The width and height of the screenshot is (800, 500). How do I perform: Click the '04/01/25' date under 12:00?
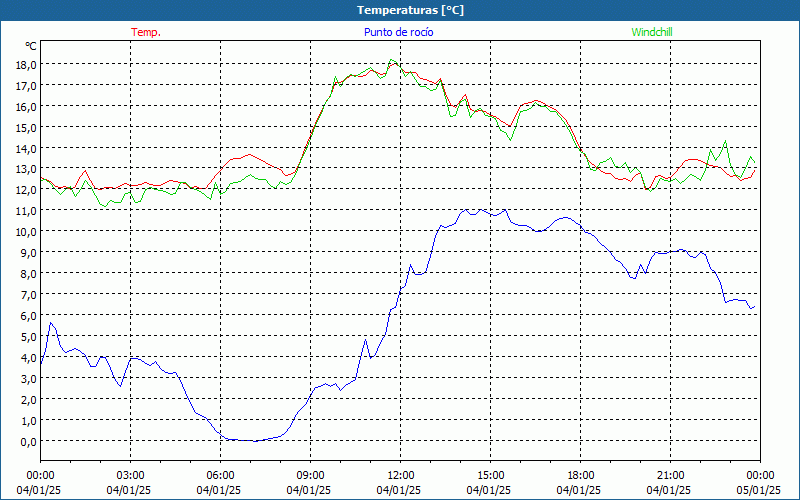399,490
